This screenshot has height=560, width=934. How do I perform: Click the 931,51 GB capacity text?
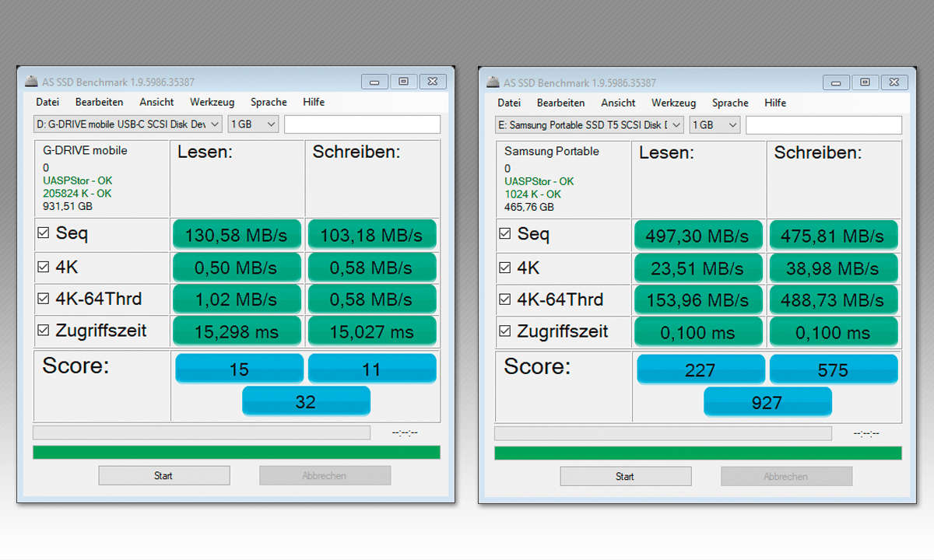(x=68, y=206)
